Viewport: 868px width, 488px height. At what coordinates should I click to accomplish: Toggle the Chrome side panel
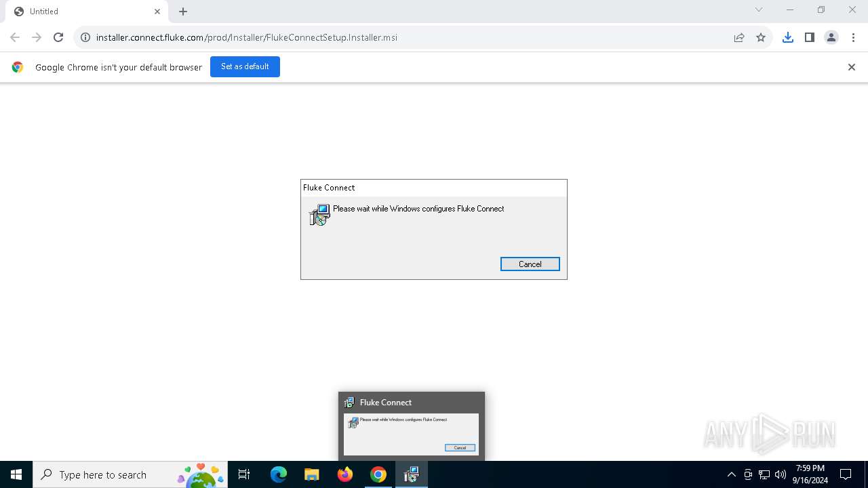(810, 37)
